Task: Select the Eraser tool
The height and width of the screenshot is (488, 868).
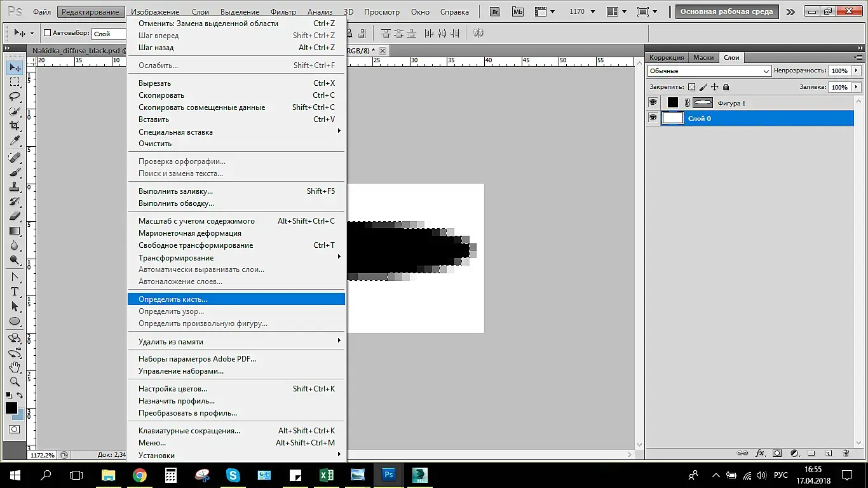Action: pos(15,216)
